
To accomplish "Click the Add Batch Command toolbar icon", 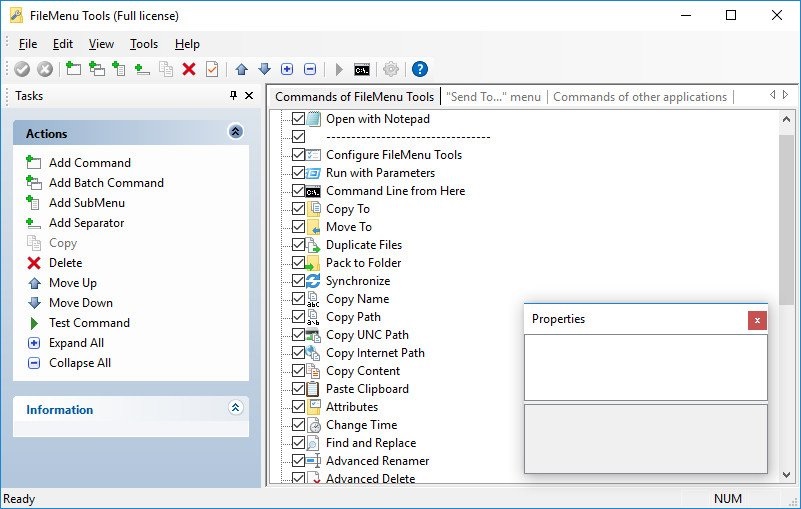I will (97, 68).
